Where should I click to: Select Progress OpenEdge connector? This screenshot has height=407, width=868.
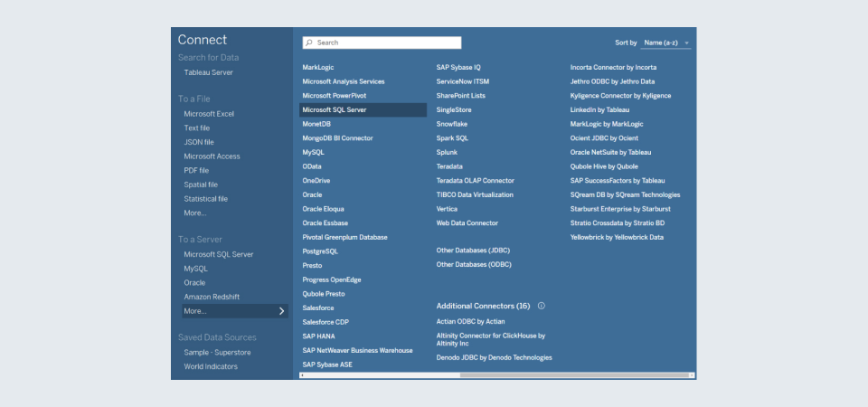(x=332, y=280)
